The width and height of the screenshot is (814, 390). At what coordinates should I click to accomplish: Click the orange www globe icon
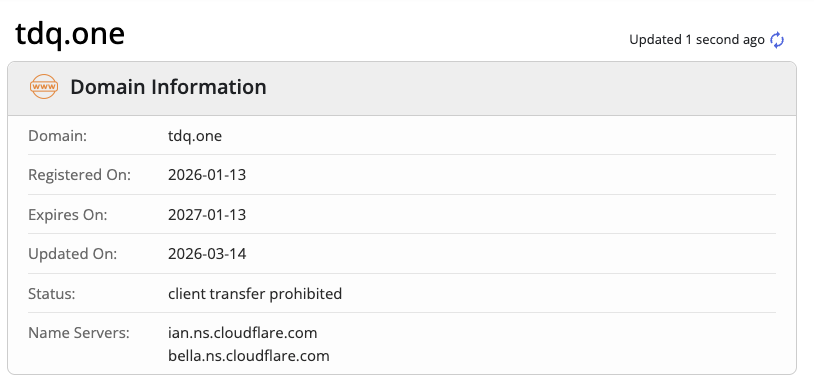click(44, 87)
